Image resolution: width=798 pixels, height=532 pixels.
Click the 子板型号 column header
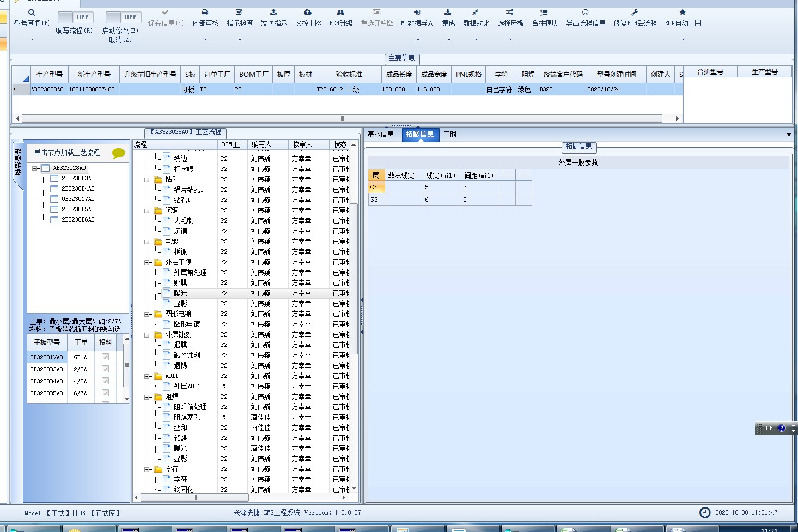point(47,342)
